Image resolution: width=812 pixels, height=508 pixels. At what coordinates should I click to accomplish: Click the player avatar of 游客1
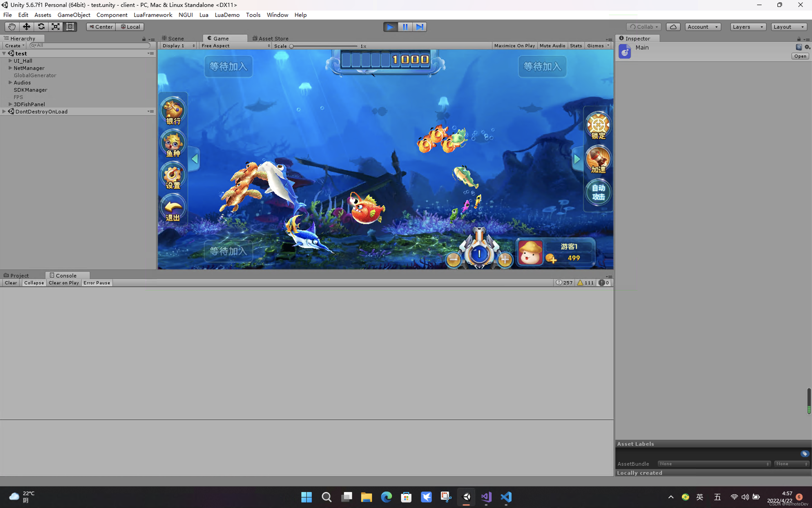pos(530,253)
